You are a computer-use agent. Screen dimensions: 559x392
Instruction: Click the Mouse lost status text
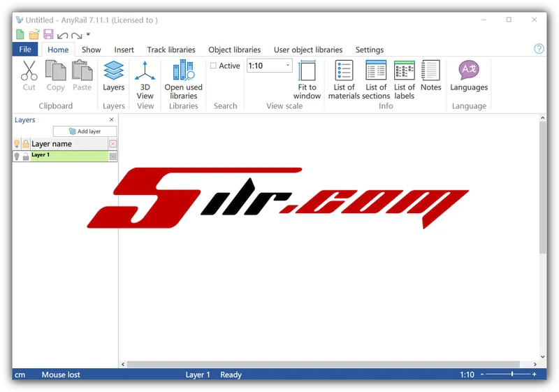click(x=61, y=375)
